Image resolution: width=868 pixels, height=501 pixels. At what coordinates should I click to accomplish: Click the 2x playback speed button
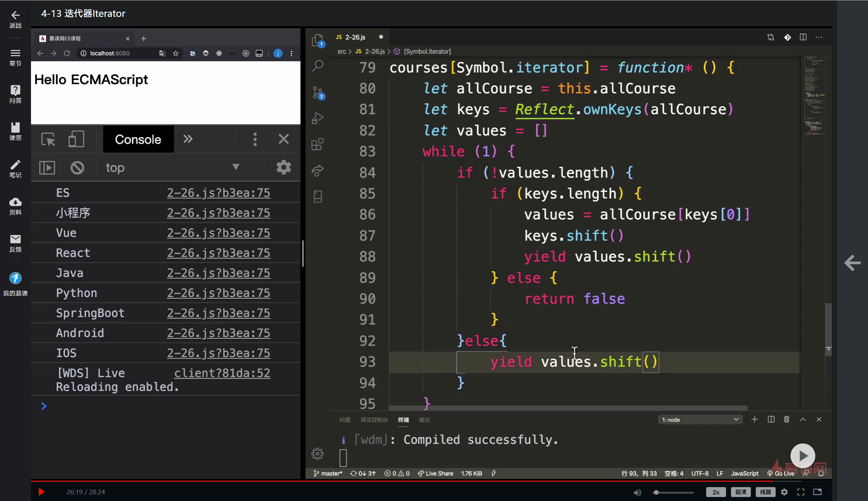[x=716, y=492]
